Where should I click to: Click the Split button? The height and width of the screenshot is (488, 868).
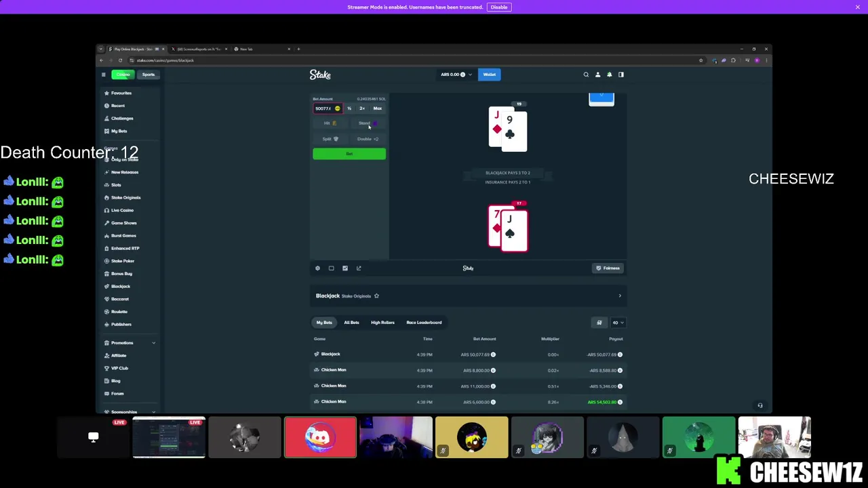[330, 139]
